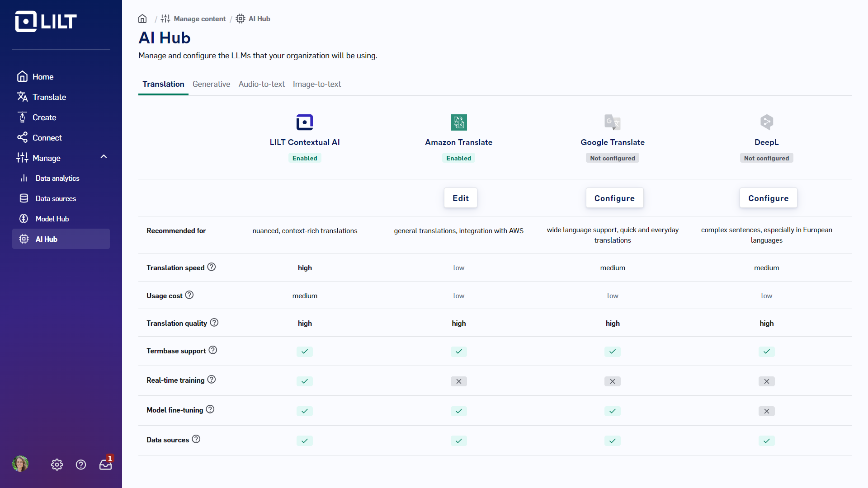
Task: Click DeepL Real-time training X mark
Action: 767,381
